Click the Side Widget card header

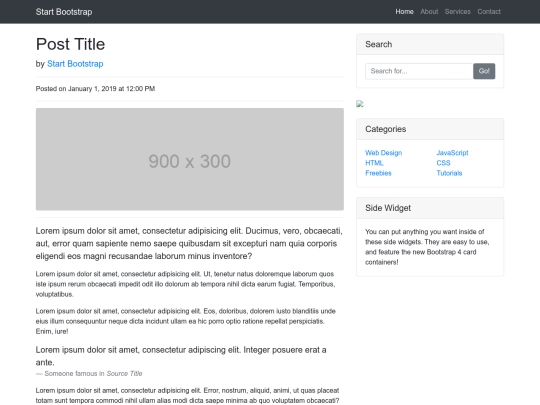point(430,208)
